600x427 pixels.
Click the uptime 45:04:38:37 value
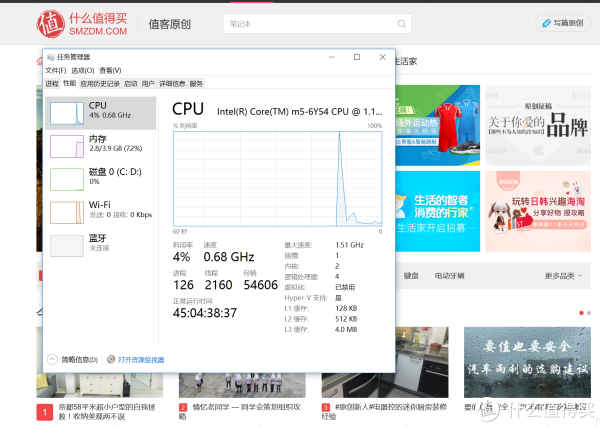pos(205,313)
